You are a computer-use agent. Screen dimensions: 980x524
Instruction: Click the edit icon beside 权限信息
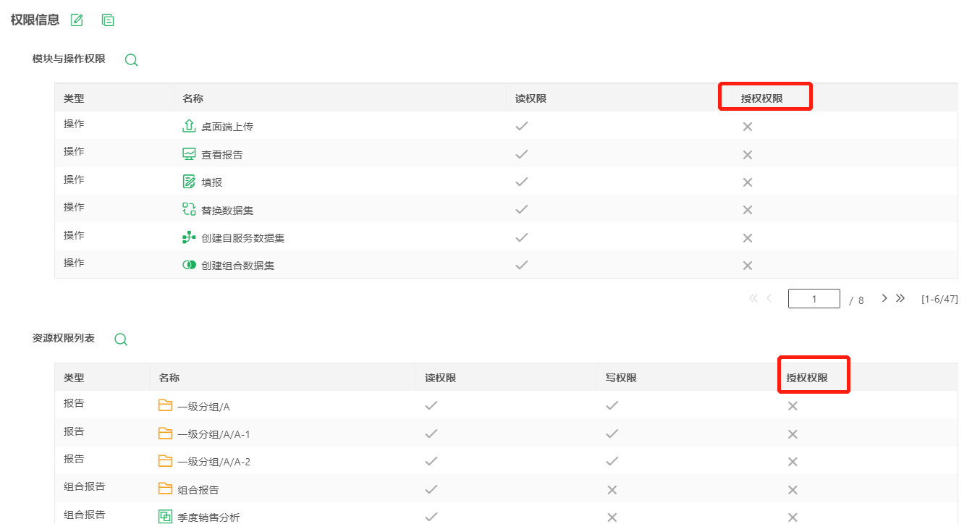pos(77,20)
